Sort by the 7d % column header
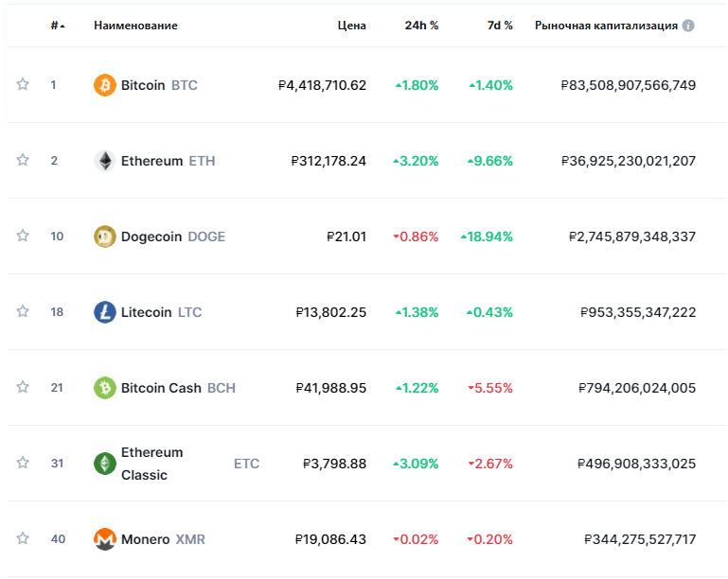 [500, 26]
